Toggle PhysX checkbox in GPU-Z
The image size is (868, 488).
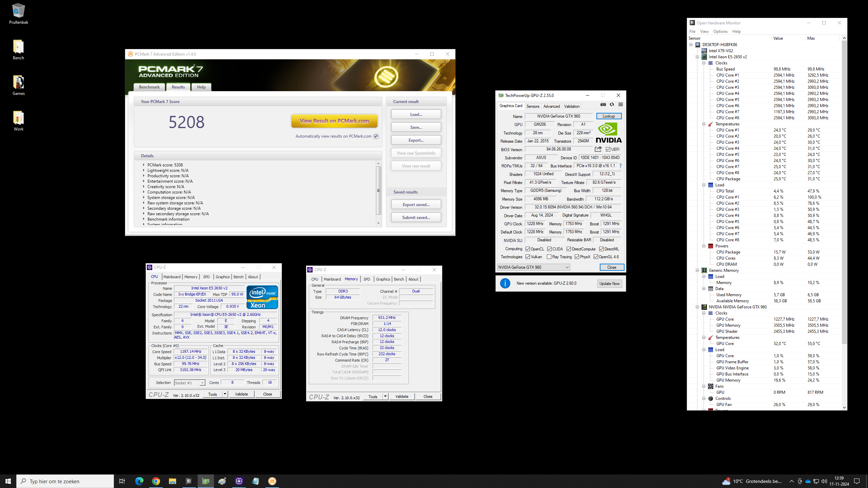[x=577, y=257]
